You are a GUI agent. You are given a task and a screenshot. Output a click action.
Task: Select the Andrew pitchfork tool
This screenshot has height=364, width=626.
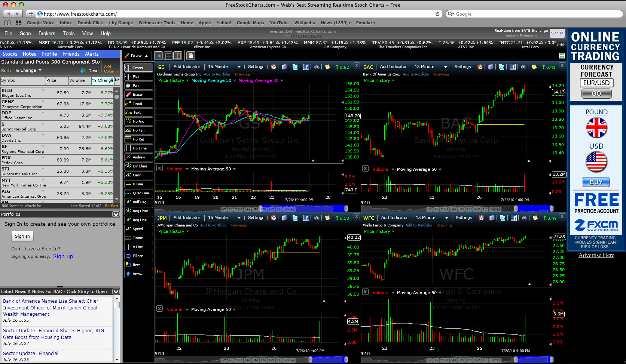[x=138, y=157]
